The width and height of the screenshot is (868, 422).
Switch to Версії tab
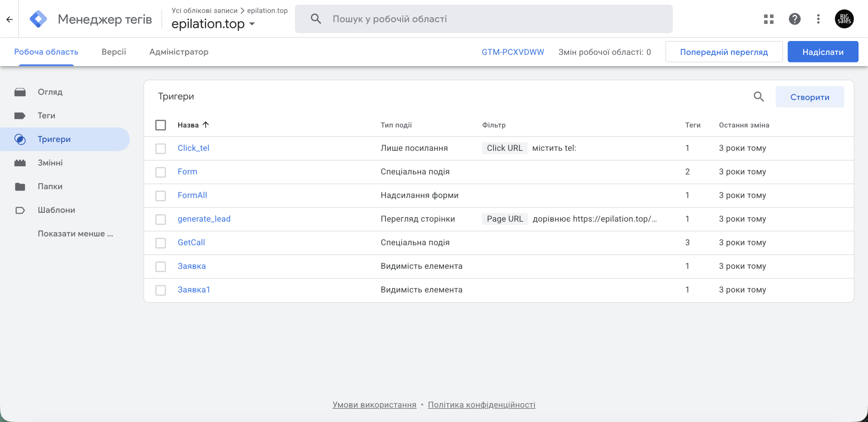click(114, 52)
